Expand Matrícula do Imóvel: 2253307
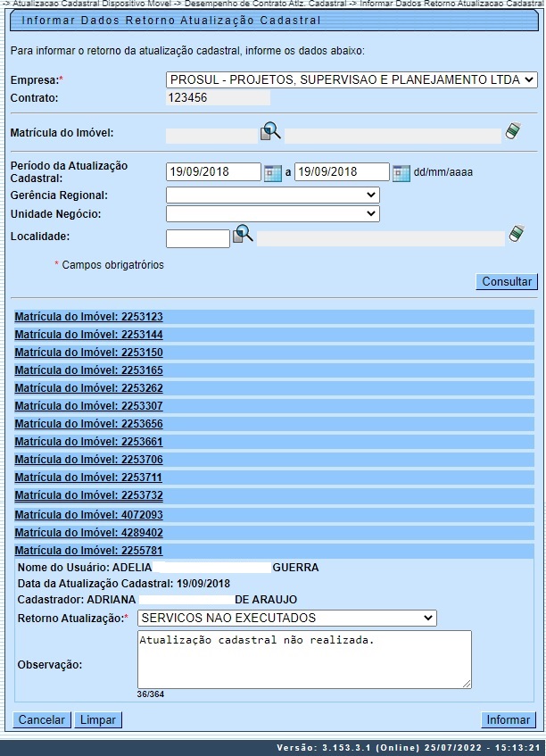Image resolution: width=546 pixels, height=756 pixels. coord(88,406)
